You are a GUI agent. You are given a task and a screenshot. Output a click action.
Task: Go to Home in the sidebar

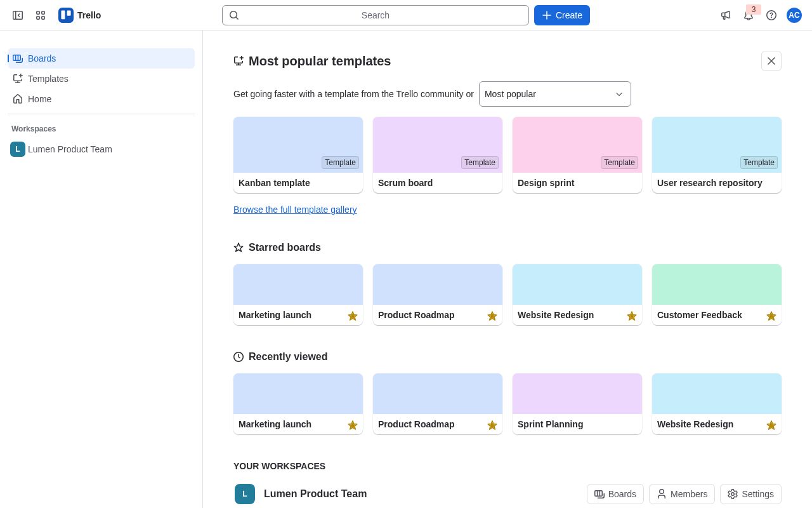pyautogui.click(x=101, y=99)
